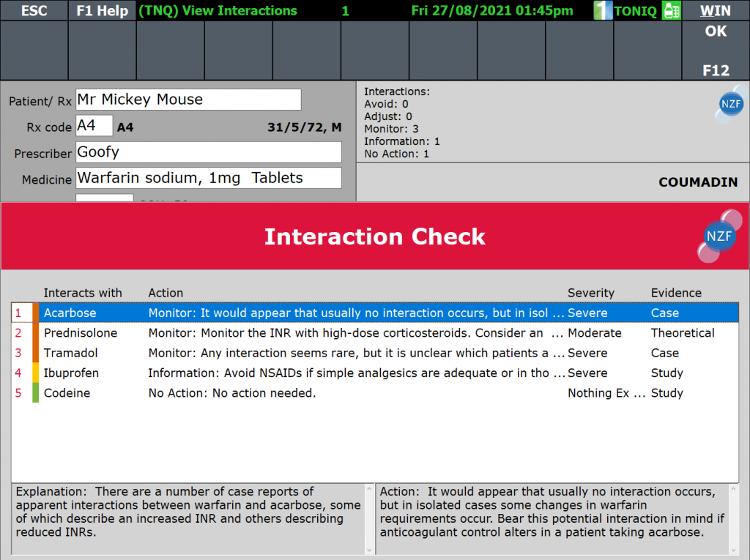
Task: Click the Explanation panel scrollbar down arrow
Action: 368,548
